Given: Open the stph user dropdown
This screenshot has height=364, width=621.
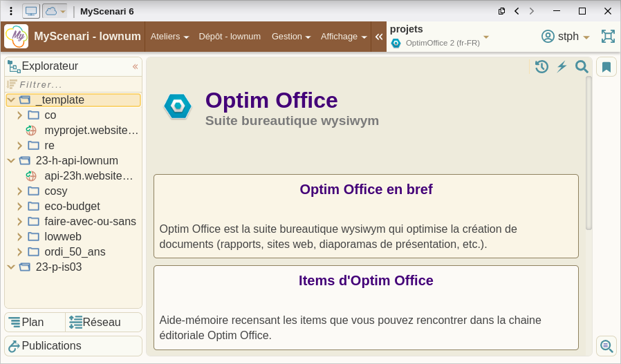Looking at the screenshot, I should point(566,37).
